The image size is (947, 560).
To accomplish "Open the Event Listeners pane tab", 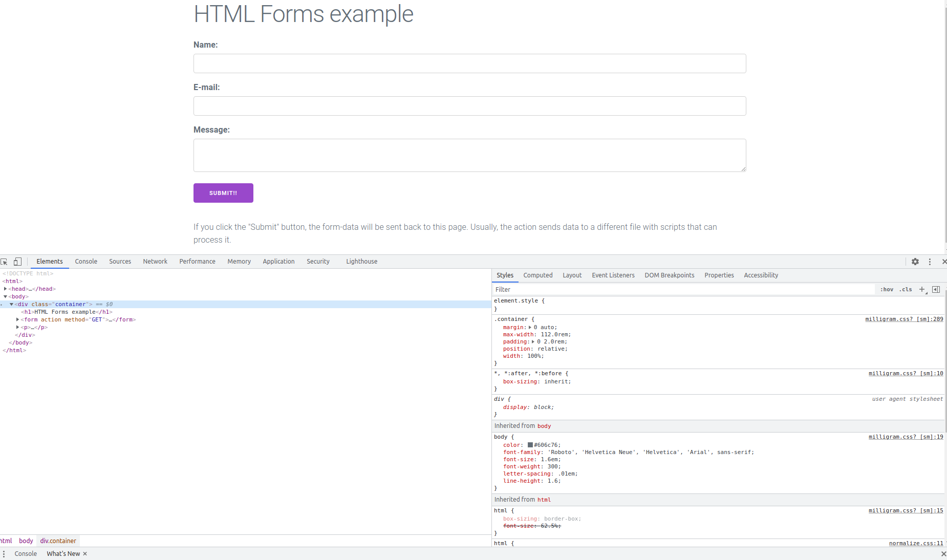I will (613, 275).
